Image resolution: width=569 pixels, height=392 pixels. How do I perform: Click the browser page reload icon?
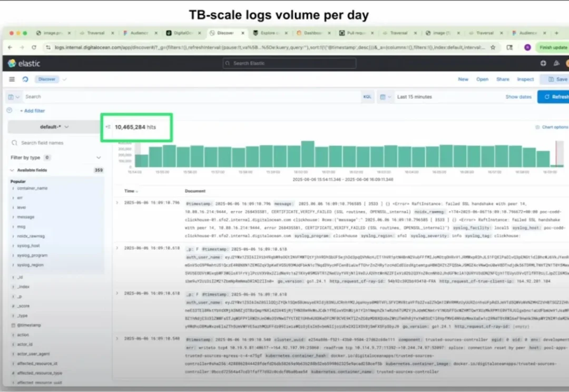pos(35,47)
